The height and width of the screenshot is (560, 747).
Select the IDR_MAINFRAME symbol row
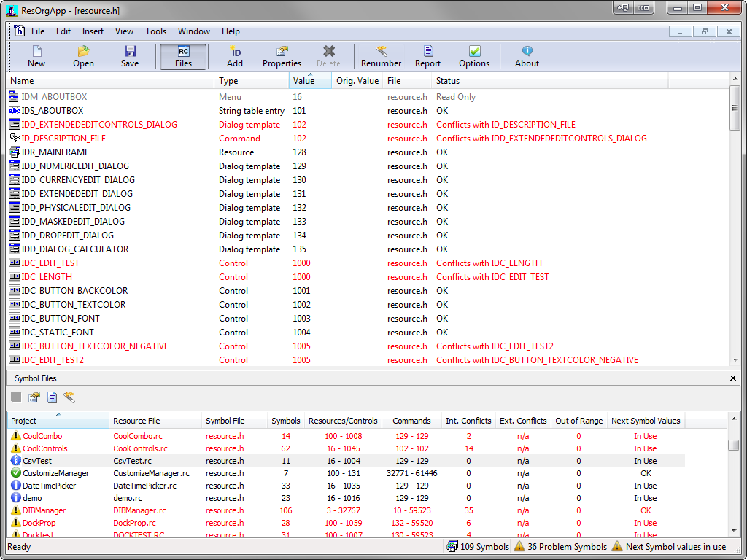[x=55, y=152]
